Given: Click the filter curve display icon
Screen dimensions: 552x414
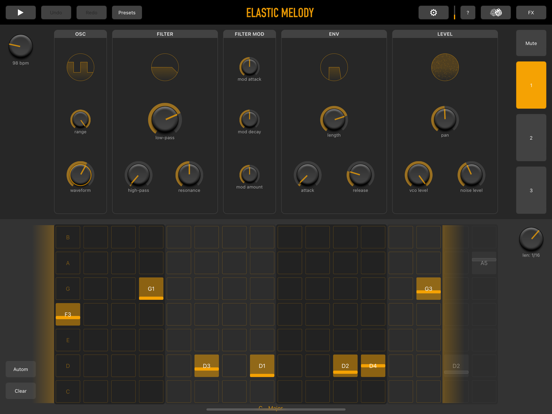Looking at the screenshot, I should 165,67.
